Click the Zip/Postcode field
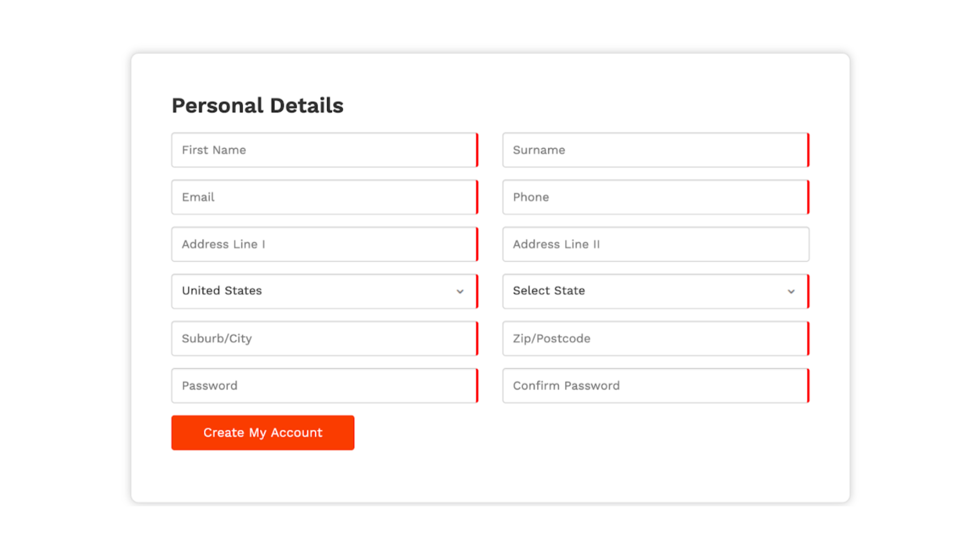Viewport: 980px width, 551px height. (656, 339)
